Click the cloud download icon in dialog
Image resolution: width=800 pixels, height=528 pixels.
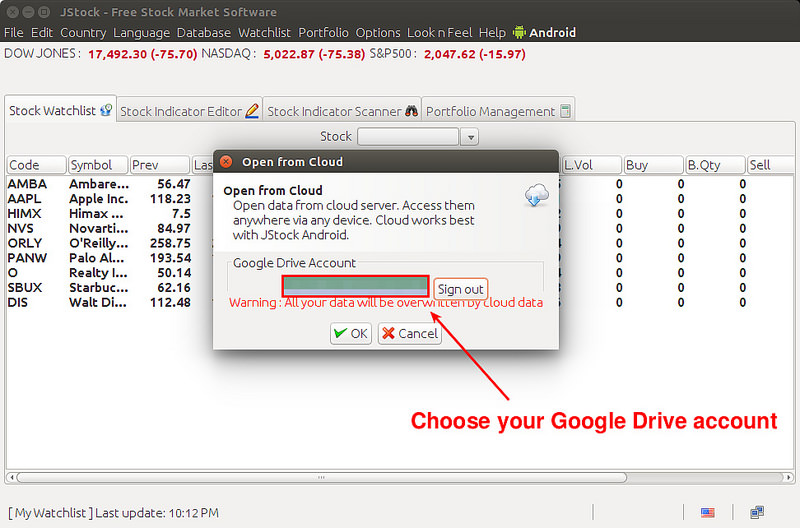(537, 195)
